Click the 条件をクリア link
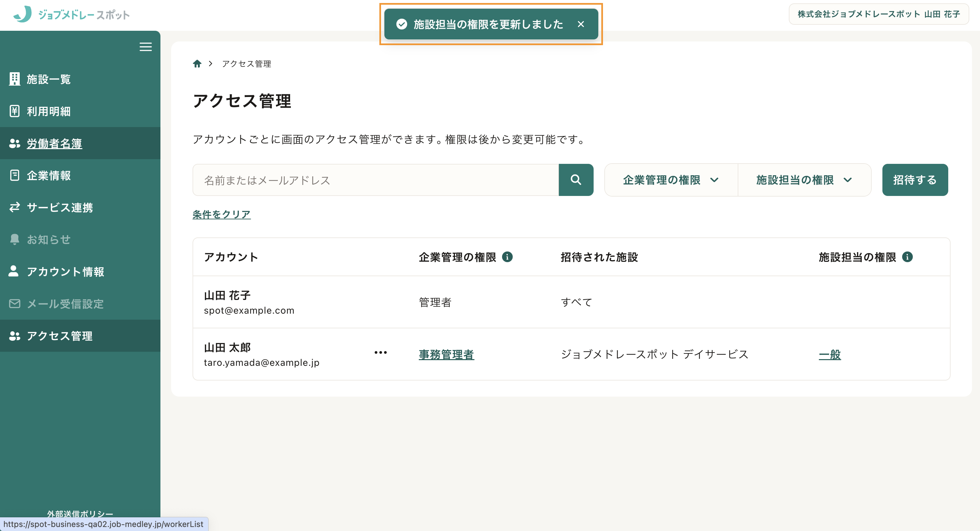This screenshot has height=531, width=980. 221,215
